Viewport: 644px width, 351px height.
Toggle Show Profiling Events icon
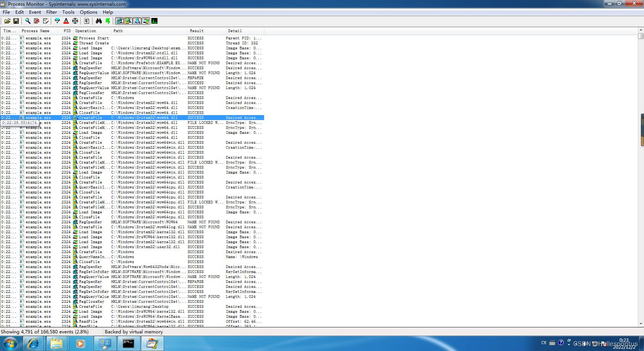tap(155, 21)
